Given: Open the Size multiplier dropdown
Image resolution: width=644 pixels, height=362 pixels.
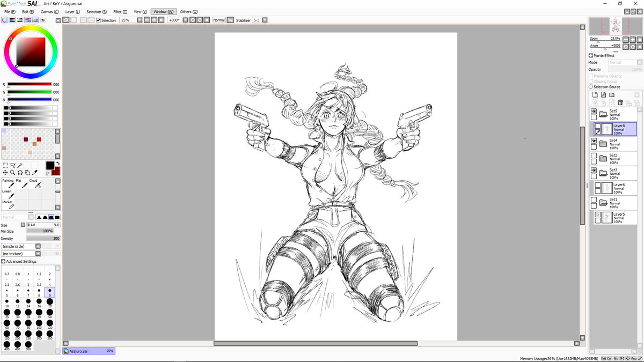Looking at the screenshot, I should 23,225.
